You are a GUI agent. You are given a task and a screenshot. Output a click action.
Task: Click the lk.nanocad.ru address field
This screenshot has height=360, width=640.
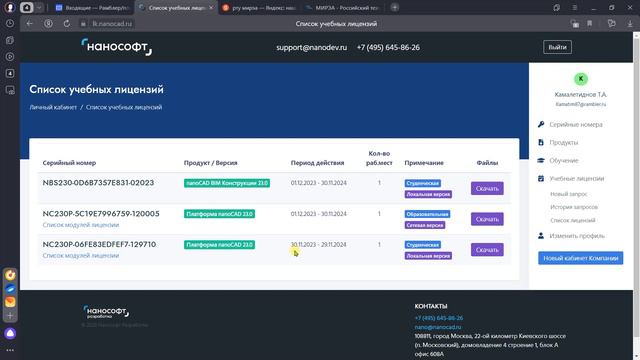(112, 24)
